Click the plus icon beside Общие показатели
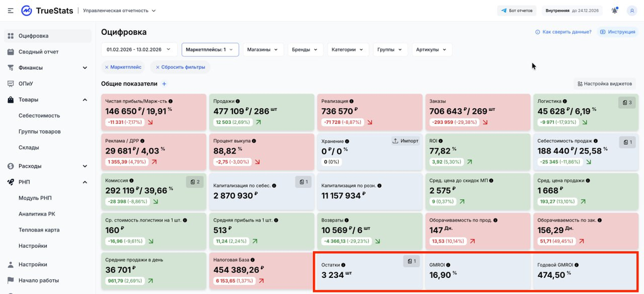The image size is (644, 294). coord(164,84)
